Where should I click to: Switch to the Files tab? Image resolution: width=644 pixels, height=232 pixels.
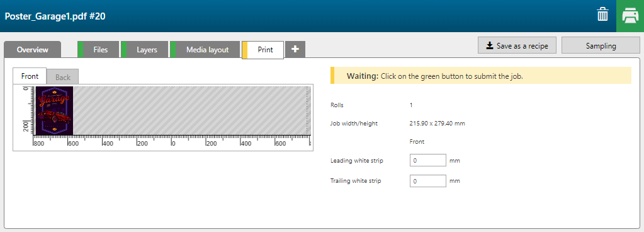[99, 50]
